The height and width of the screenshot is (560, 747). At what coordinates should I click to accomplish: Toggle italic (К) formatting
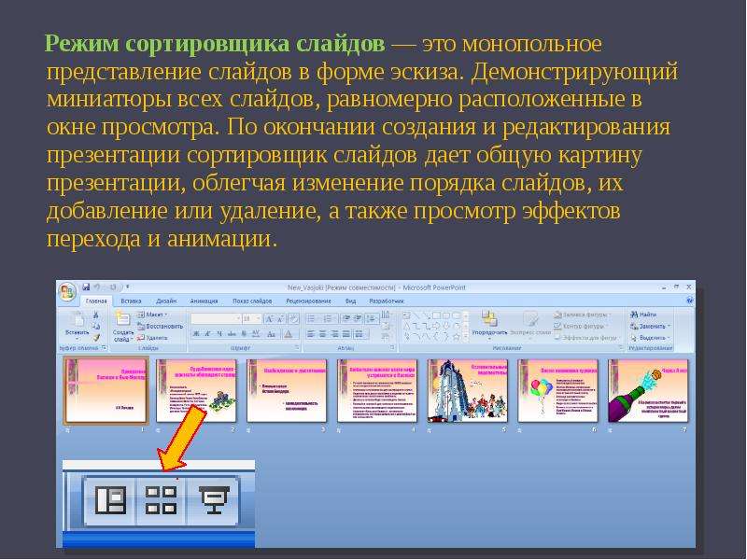(x=207, y=334)
